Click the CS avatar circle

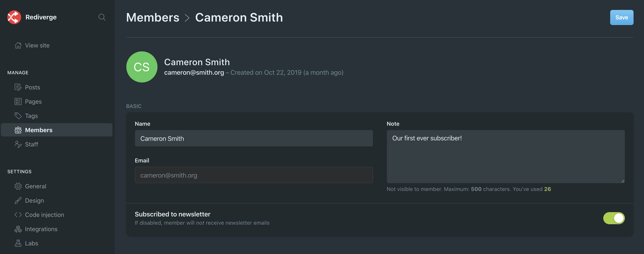coord(142,67)
